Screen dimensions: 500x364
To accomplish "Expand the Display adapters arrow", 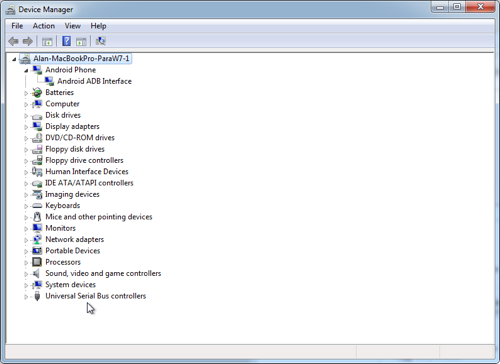I will click(x=26, y=127).
